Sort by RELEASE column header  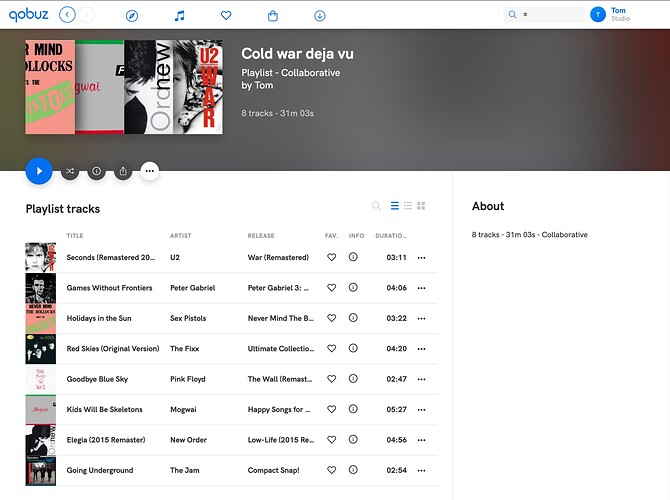click(261, 235)
